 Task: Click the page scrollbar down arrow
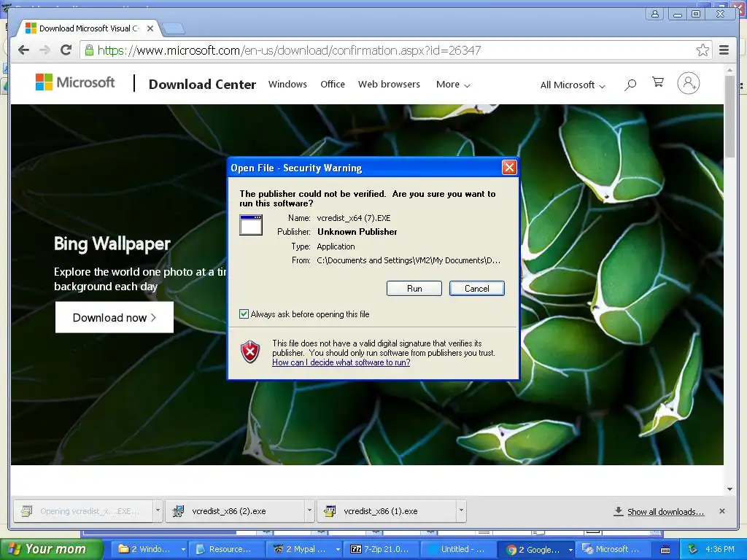click(729, 489)
